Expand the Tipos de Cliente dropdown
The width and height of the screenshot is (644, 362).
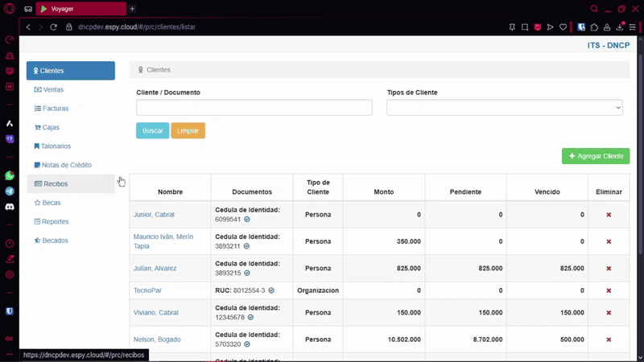pyautogui.click(x=504, y=108)
